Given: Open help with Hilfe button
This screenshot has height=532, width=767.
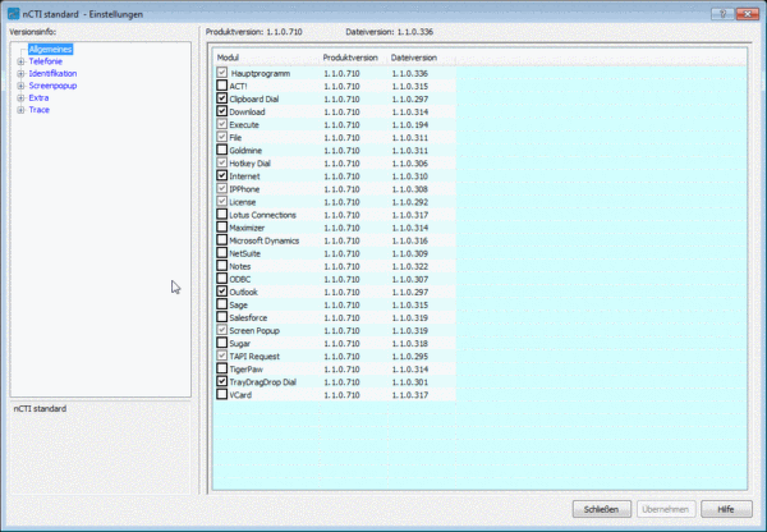Looking at the screenshot, I should [726, 509].
